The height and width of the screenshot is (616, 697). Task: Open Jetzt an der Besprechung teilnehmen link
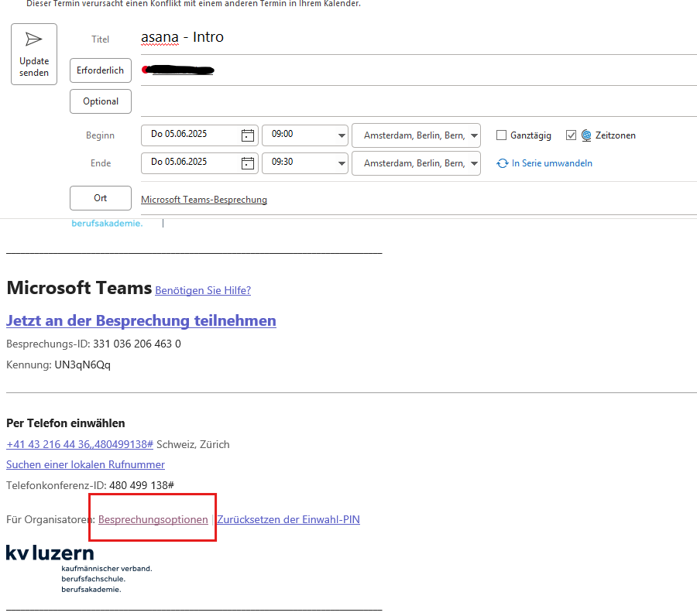click(141, 320)
